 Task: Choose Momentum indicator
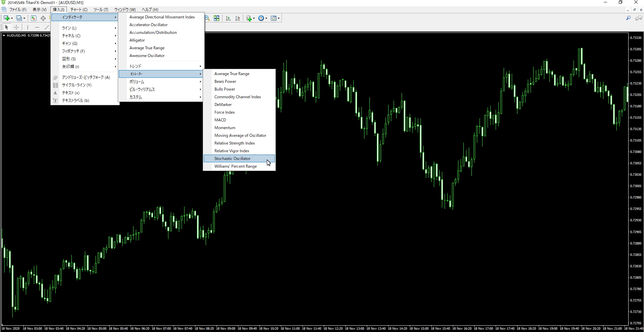click(239, 128)
